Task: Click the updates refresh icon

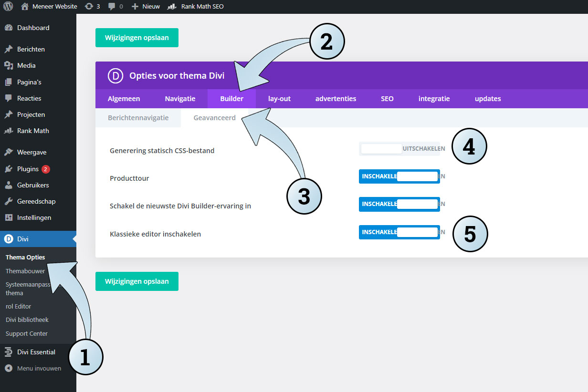Action: click(x=89, y=7)
